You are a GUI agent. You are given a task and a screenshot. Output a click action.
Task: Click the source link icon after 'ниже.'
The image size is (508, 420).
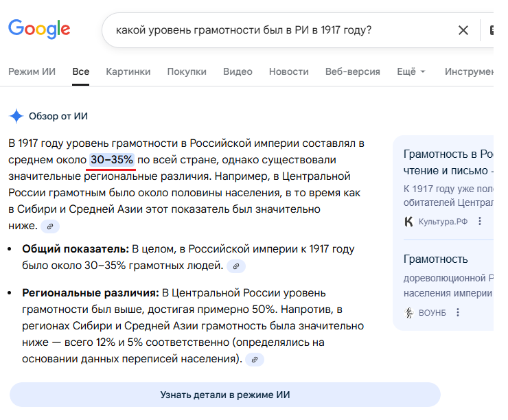pyautogui.click(x=50, y=226)
